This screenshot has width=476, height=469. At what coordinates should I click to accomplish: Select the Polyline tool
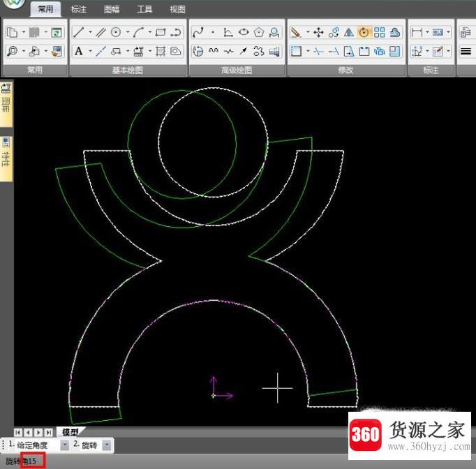coord(176,32)
